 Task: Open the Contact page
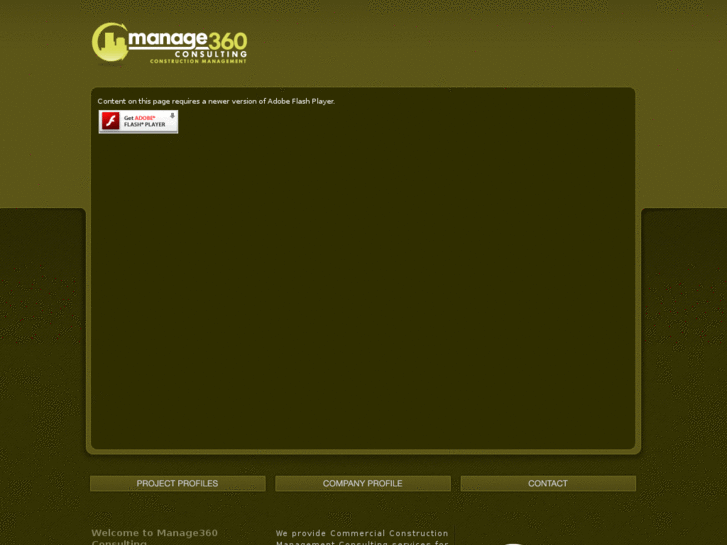pos(548,483)
